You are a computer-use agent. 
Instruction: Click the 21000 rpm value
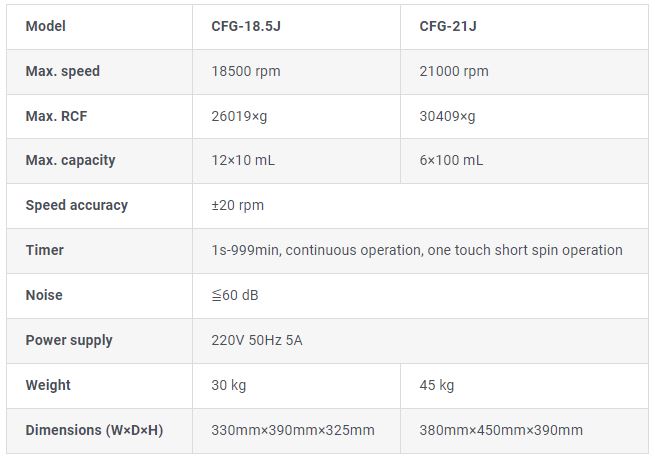point(454,71)
